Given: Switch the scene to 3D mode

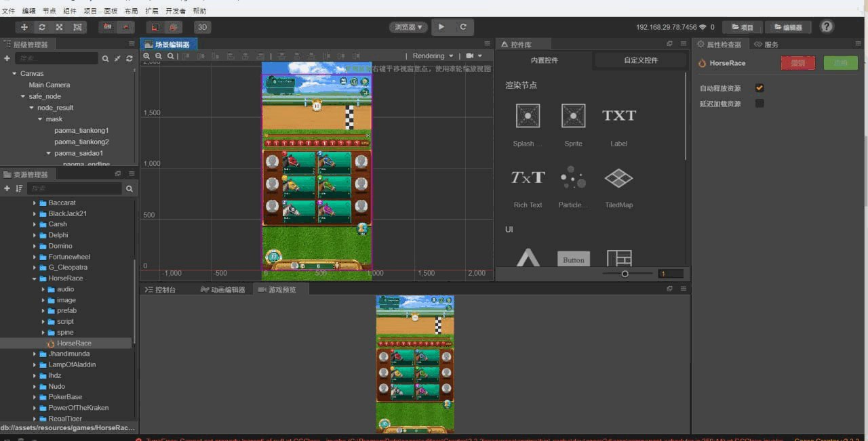Looking at the screenshot, I should (202, 27).
